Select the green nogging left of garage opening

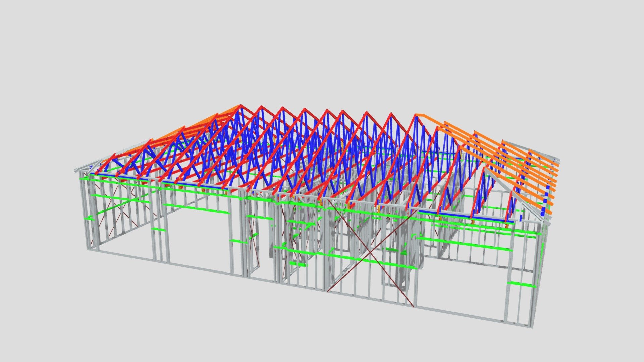(158, 229)
